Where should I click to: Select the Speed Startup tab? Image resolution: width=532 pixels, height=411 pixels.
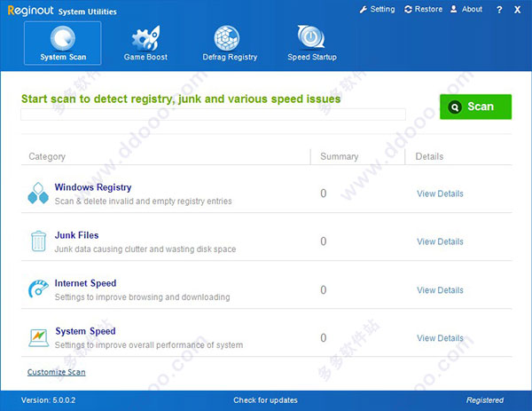tap(312, 43)
